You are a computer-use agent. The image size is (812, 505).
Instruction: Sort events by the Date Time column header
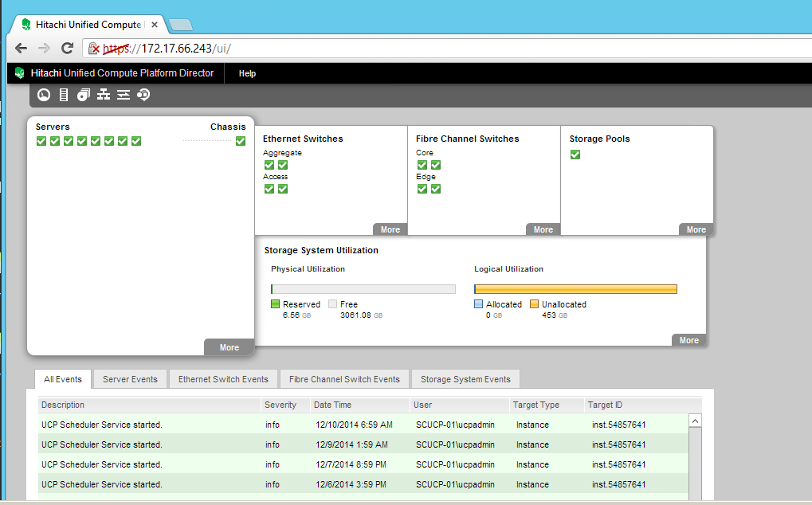[359, 405]
